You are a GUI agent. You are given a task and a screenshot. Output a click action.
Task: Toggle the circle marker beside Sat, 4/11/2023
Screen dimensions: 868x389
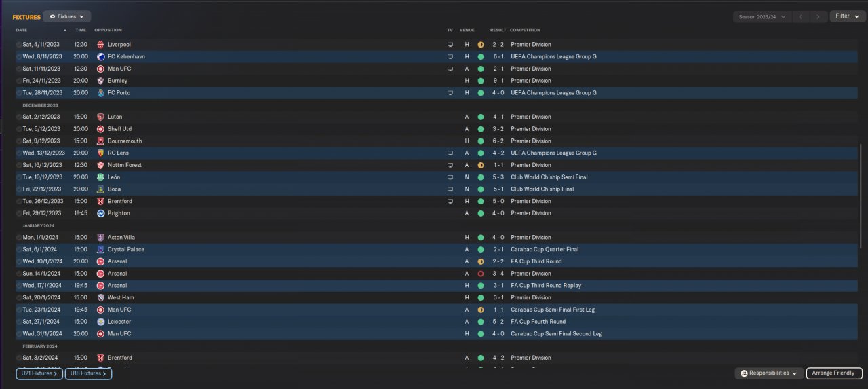19,45
